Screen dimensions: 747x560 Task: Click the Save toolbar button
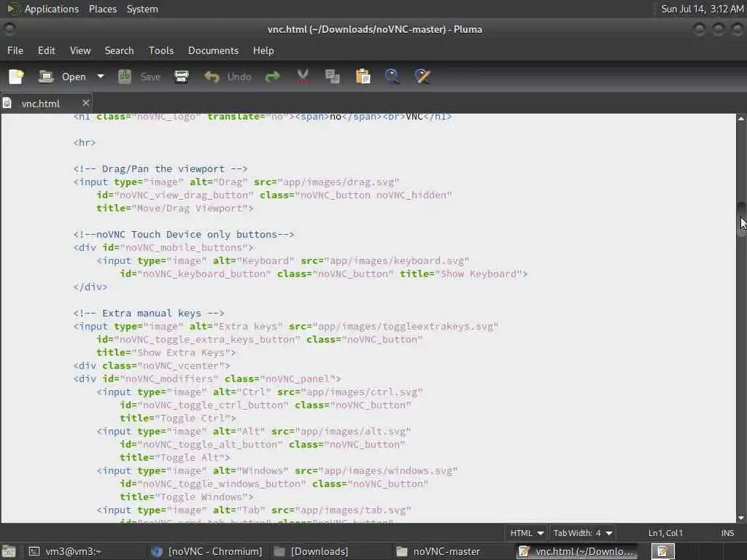(139, 77)
